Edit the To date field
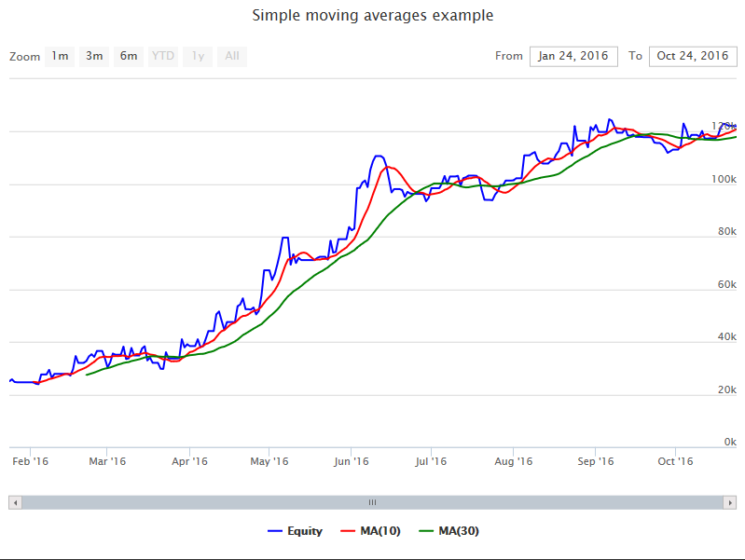745x560 pixels. tap(693, 57)
